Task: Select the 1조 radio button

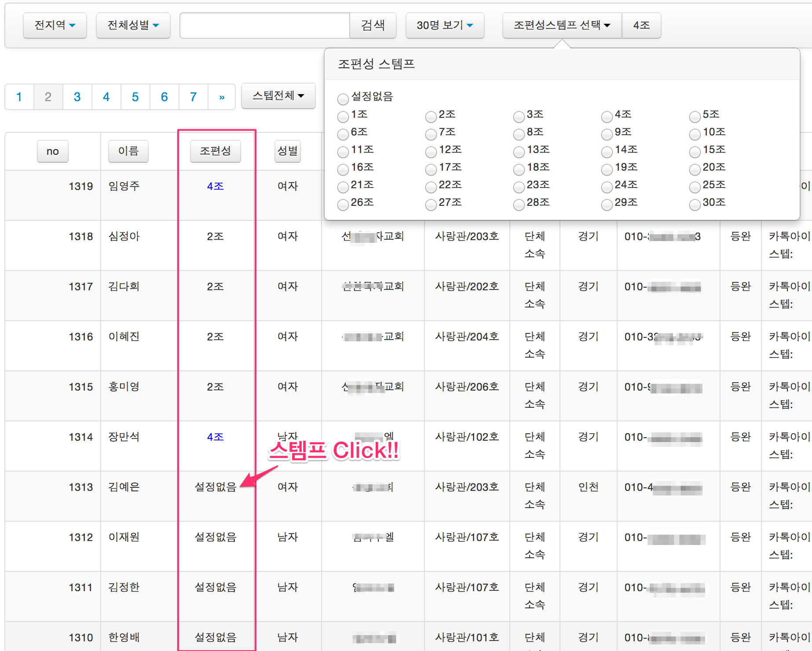Action: click(343, 117)
